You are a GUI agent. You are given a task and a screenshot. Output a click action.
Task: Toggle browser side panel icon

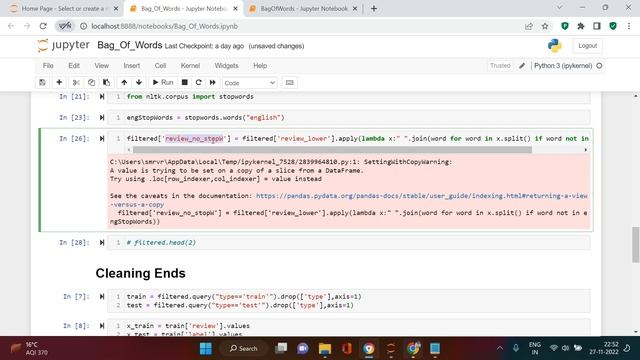597,26
